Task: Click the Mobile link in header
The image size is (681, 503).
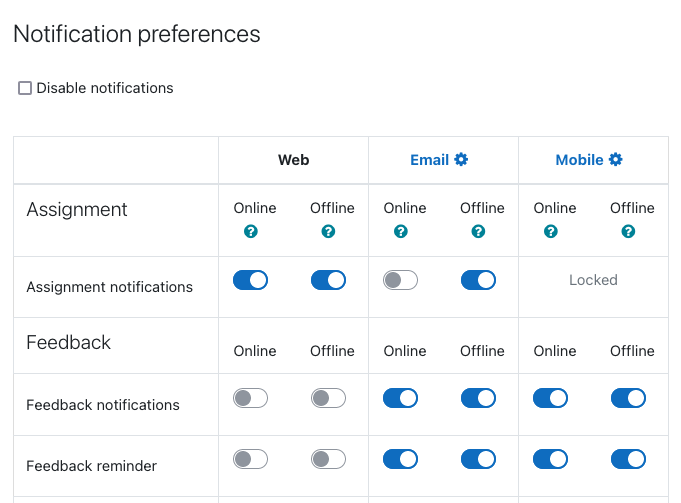Action: [x=579, y=160]
